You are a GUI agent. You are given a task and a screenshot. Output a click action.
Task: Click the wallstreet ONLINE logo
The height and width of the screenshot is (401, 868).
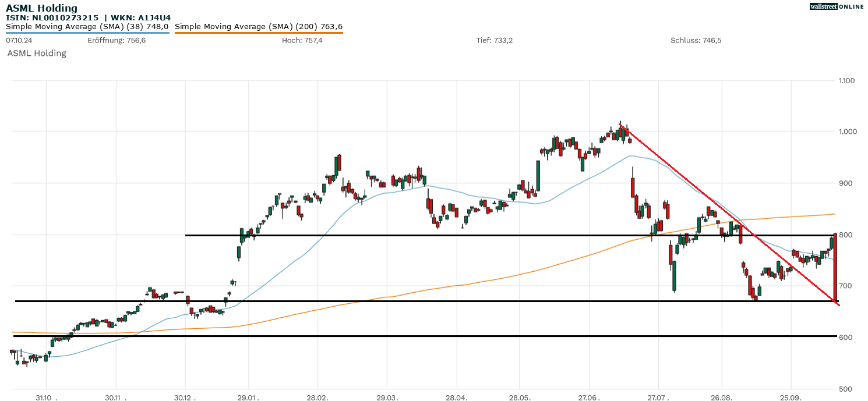point(836,6)
